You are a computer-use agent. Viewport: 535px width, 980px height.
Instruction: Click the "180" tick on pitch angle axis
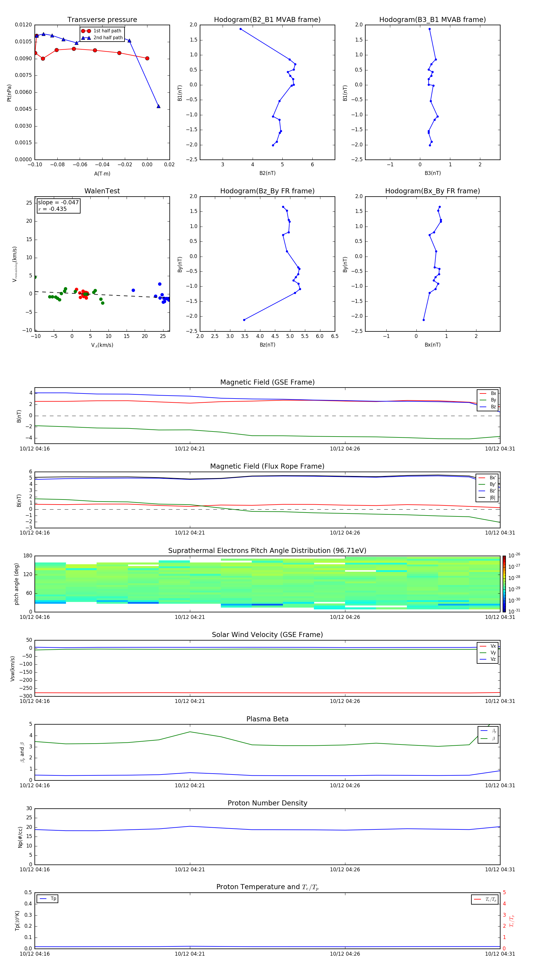(28, 556)
